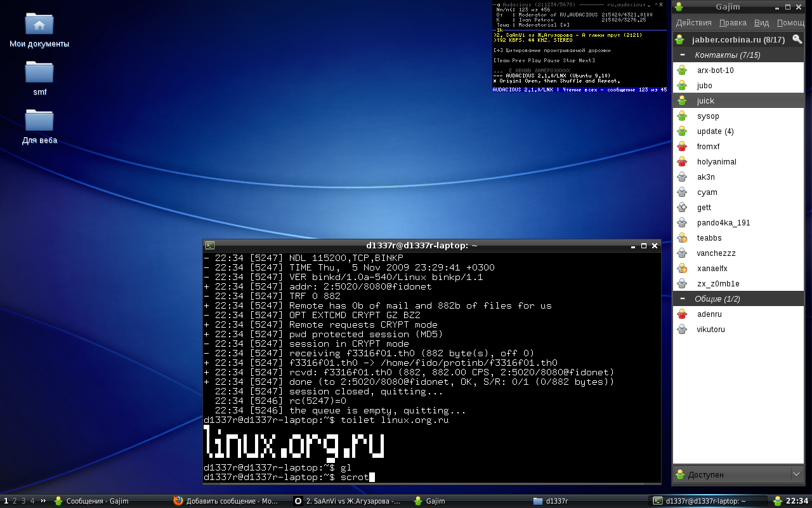Switch to workspace 2 in pager

pos(15,501)
